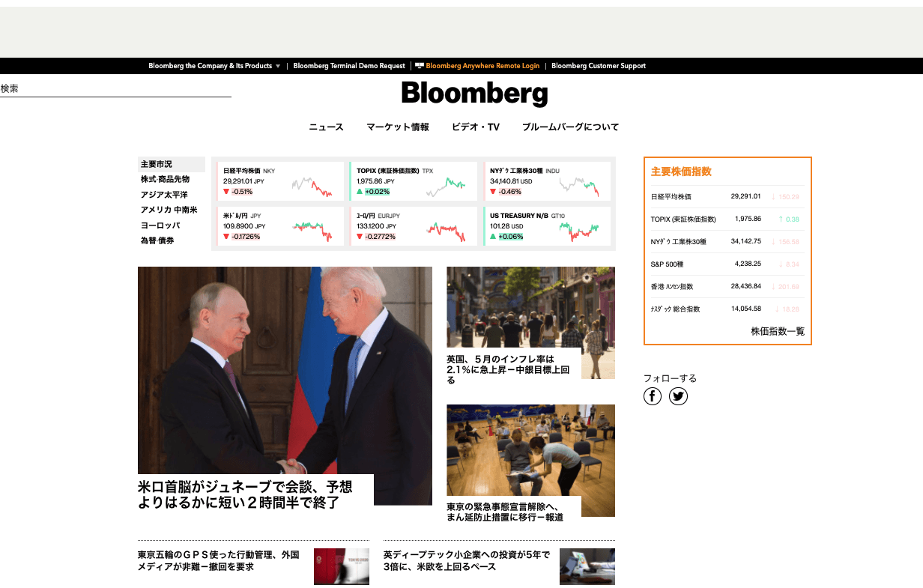Select the US TREASURY N/B chart tile
923x588 pixels.
547,225
